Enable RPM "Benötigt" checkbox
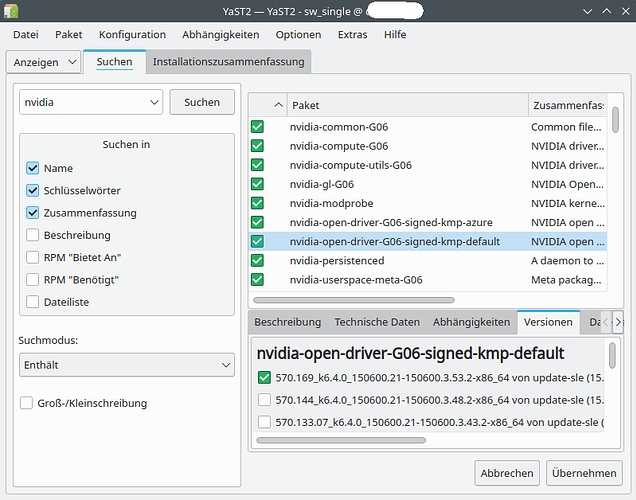Image resolution: width=636 pixels, height=500 pixels. (32, 280)
